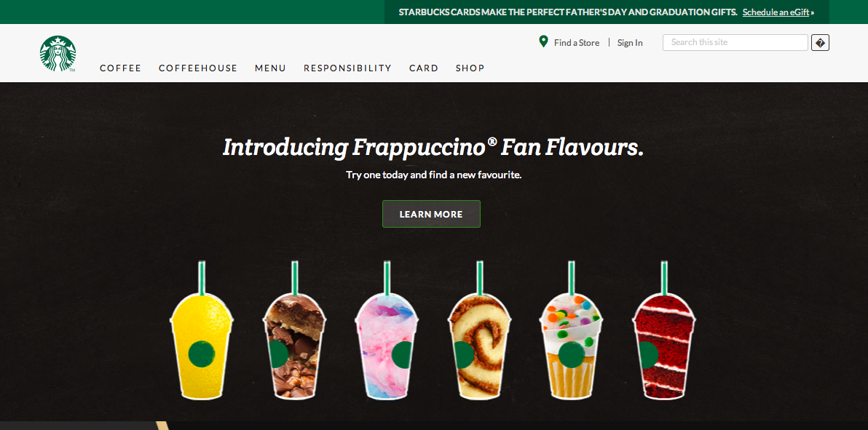
Task: Select the pink cotton candy Frappuccino cup
Action: (387, 330)
